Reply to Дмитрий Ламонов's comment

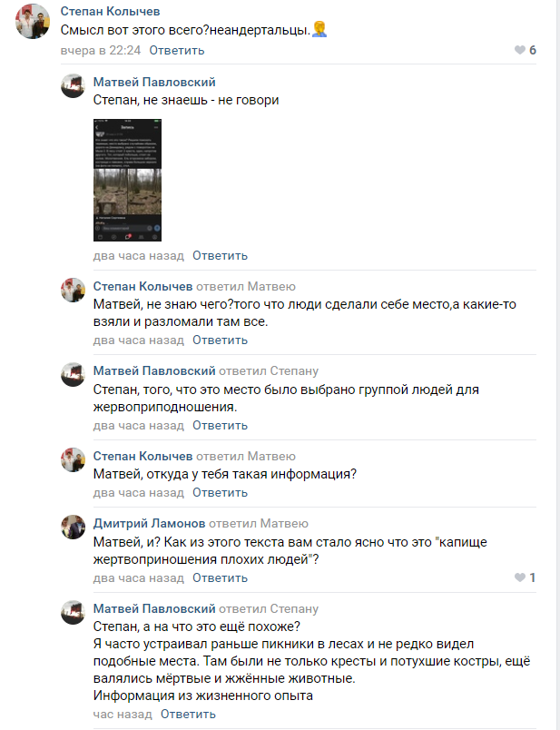point(220,577)
